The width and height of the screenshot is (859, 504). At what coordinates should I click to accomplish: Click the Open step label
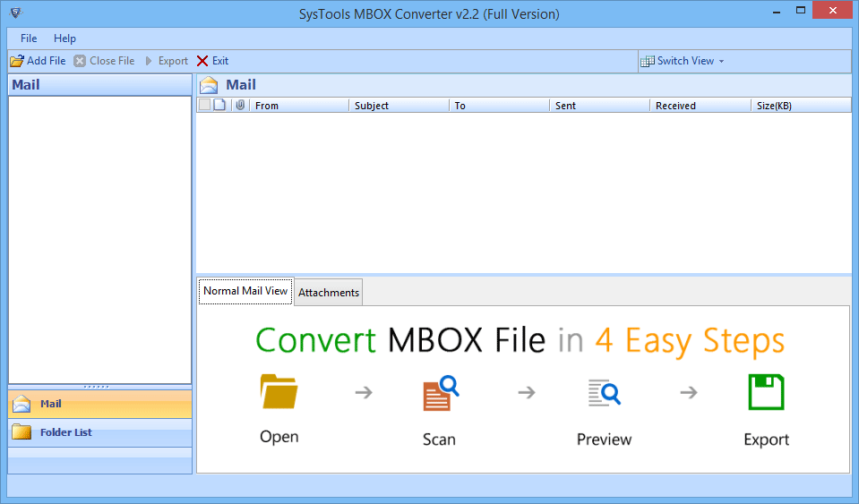279,437
